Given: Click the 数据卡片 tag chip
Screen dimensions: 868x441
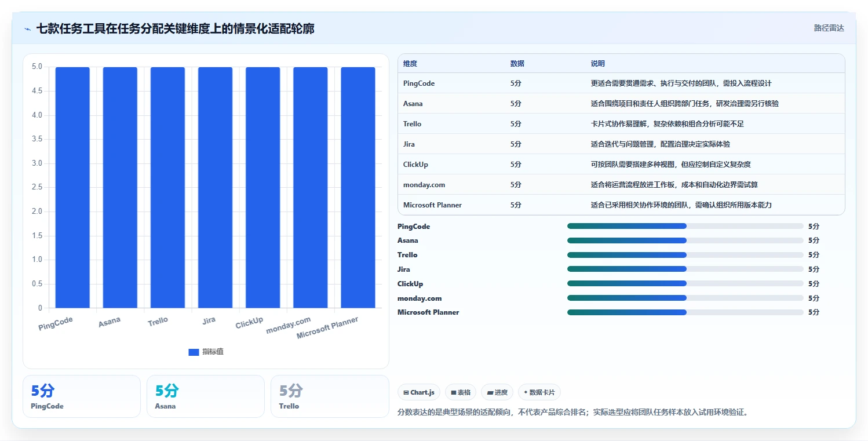Looking at the screenshot, I should tap(539, 392).
